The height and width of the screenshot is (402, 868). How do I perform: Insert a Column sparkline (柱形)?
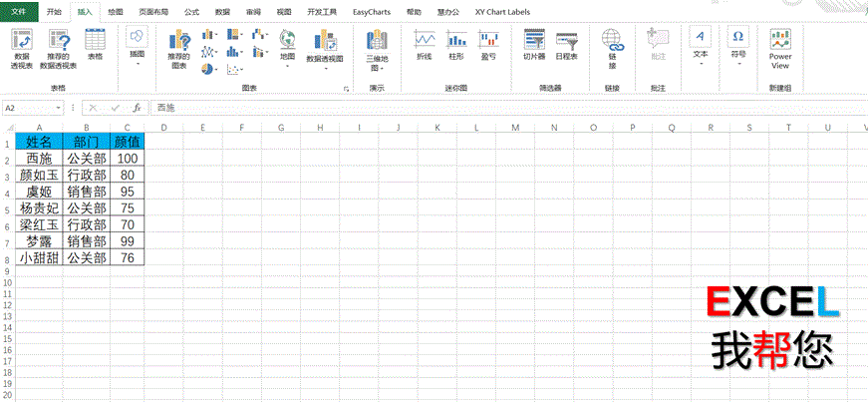(456, 45)
